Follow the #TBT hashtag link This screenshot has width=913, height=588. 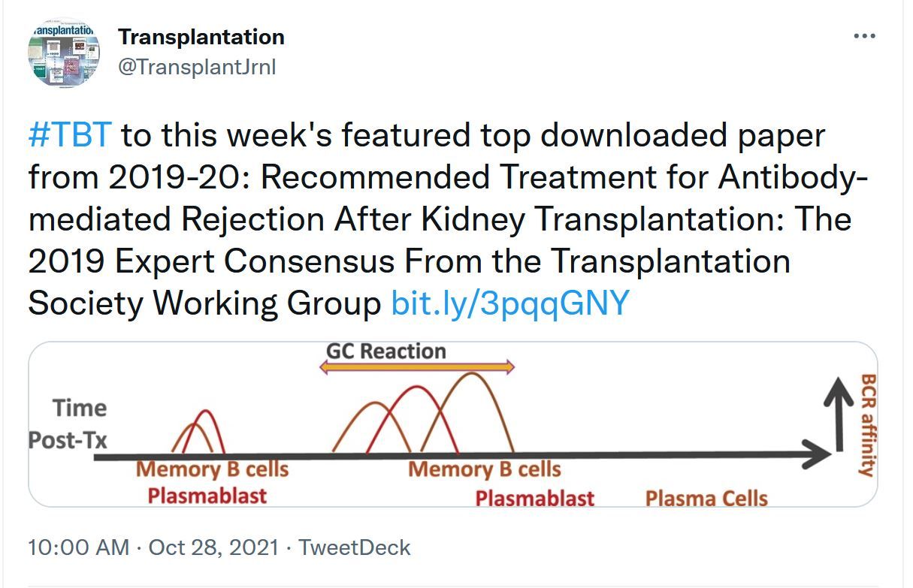[x=71, y=136]
